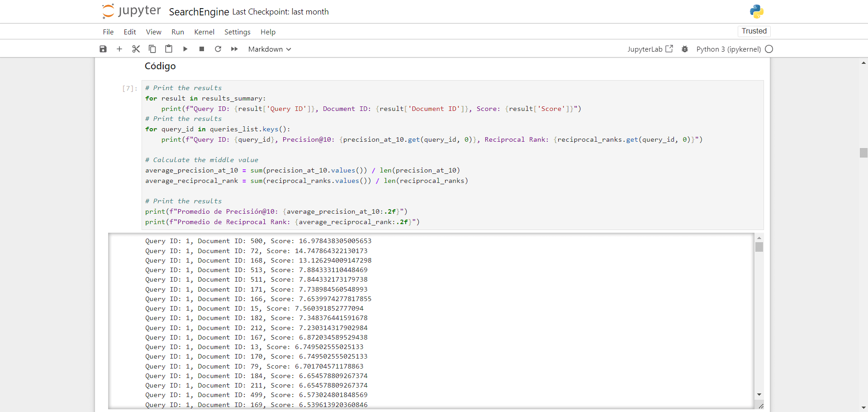The height and width of the screenshot is (412, 868).
Task: Restart the kernel with refresh icon
Action: (218, 49)
